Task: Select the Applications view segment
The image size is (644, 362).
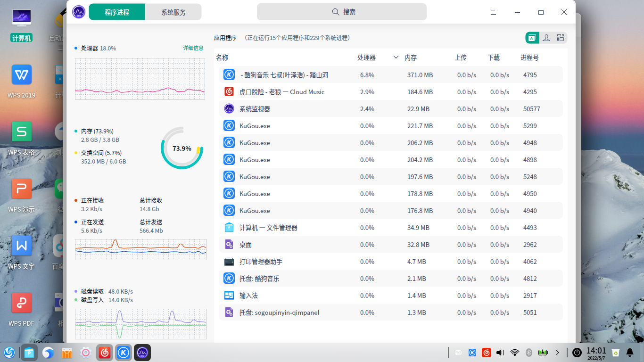Action: [x=532, y=38]
